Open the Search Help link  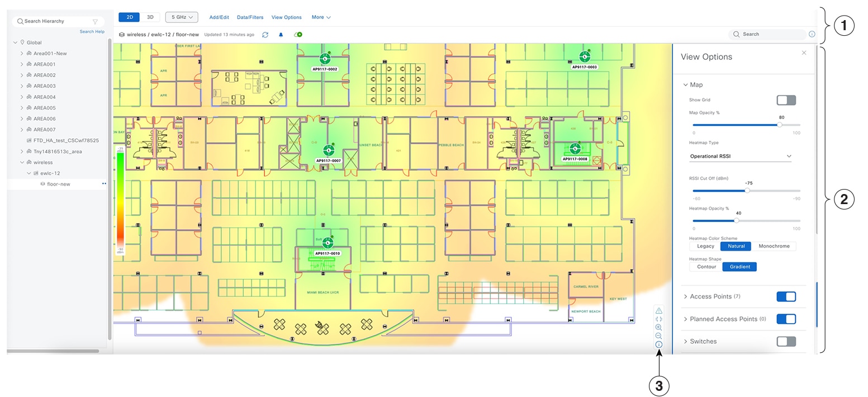92,31
